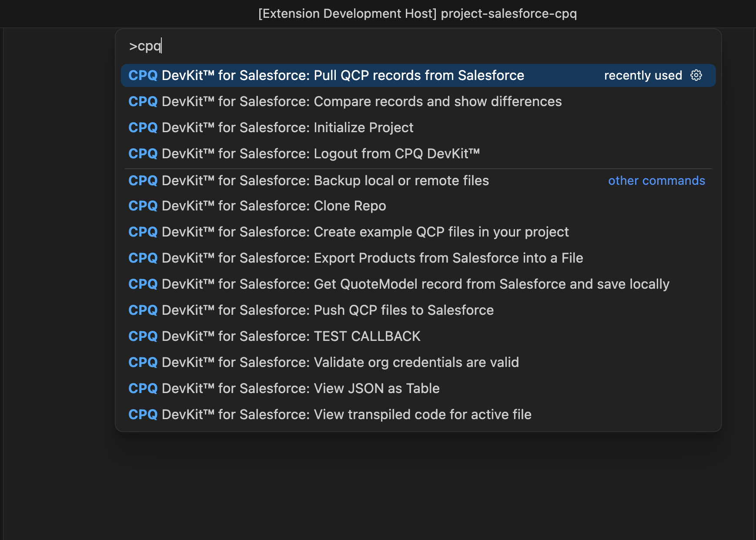756x540 pixels.
Task: Select View JSON as Table command
Action: (418, 388)
